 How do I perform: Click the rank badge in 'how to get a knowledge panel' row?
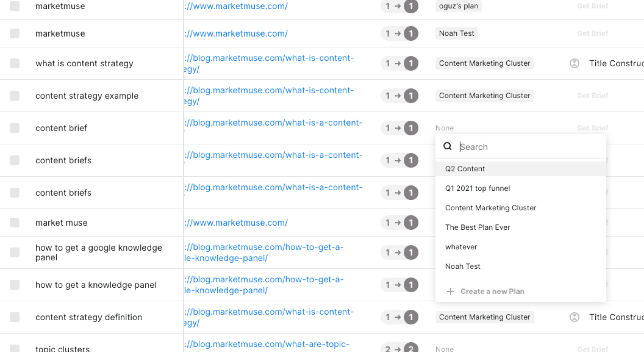(399, 285)
